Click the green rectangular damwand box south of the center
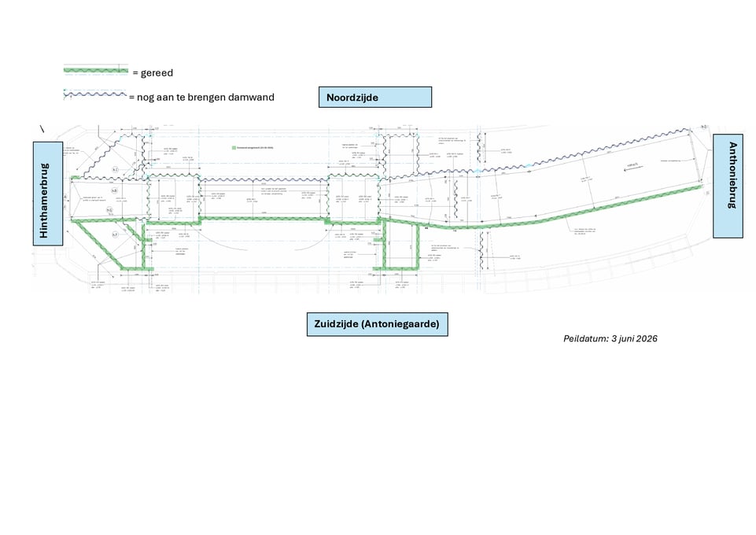 401,245
